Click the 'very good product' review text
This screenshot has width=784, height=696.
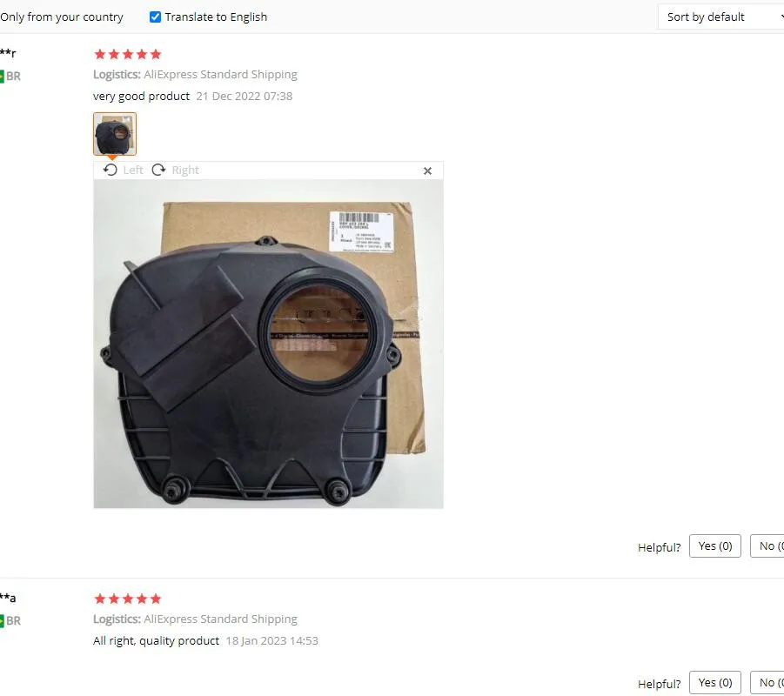[x=142, y=96]
